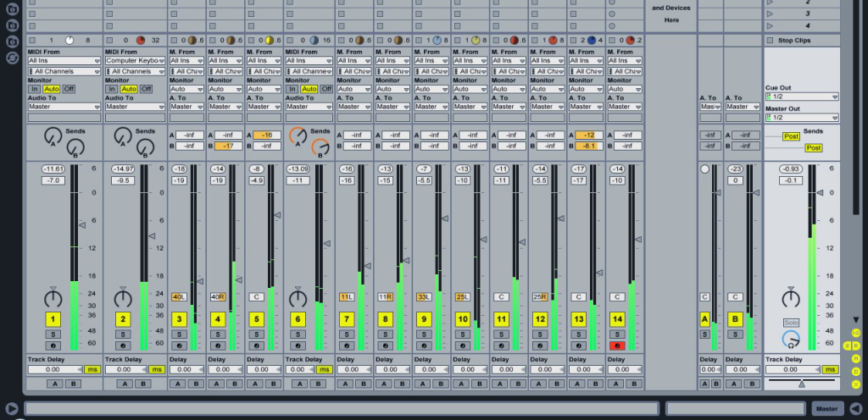Open the Cue Out 1/2 dropdown
Image resolution: width=868 pixels, height=420 pixels.
tap(802, 97)
